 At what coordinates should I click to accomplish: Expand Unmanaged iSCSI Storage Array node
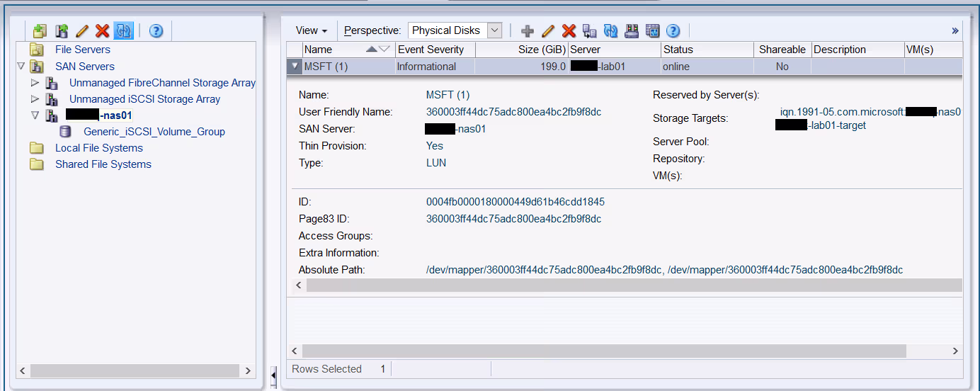[x=35, y=99]
